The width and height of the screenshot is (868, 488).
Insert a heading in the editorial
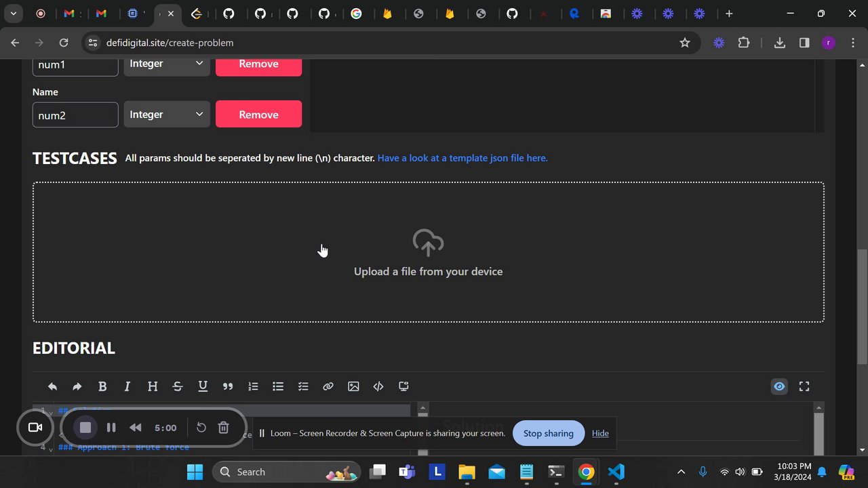[153, 386]
